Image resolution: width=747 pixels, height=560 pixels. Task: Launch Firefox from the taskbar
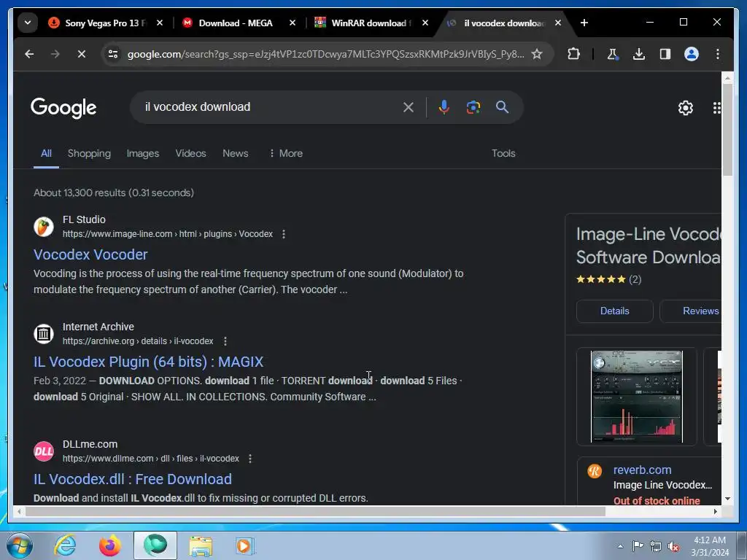coord(110,545)
